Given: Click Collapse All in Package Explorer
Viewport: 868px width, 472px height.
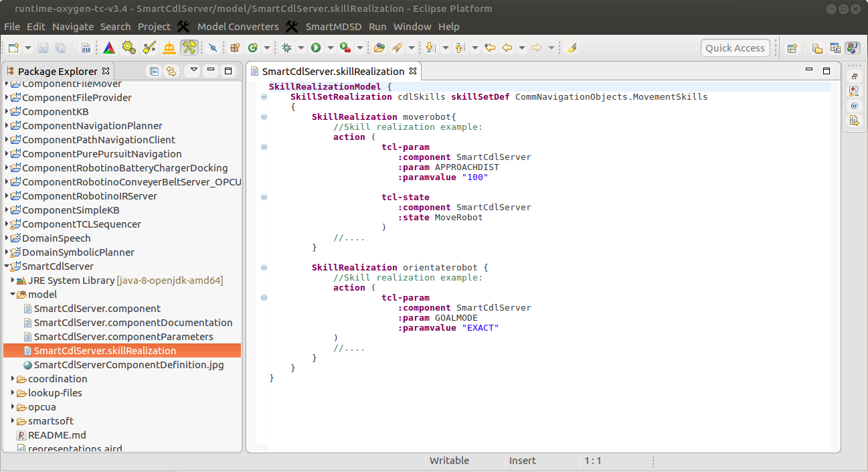Looking at the screenshot, I should [155, 71].
